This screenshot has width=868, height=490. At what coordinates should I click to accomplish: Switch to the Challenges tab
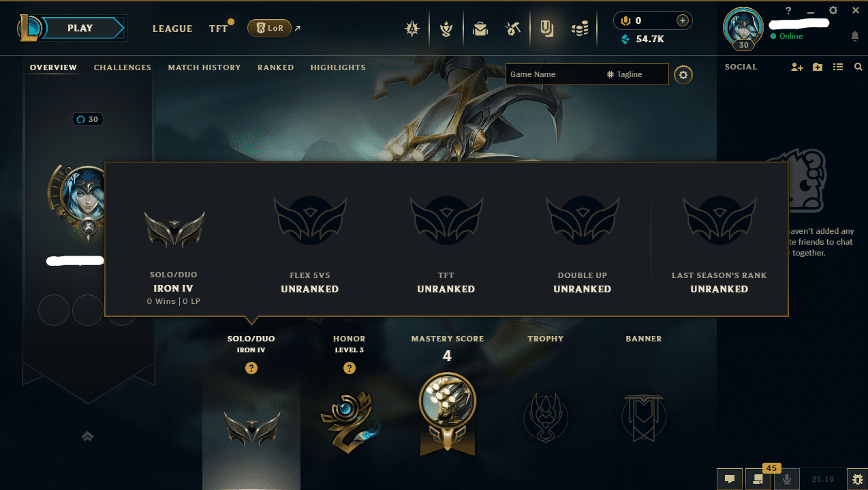point(123,67)
